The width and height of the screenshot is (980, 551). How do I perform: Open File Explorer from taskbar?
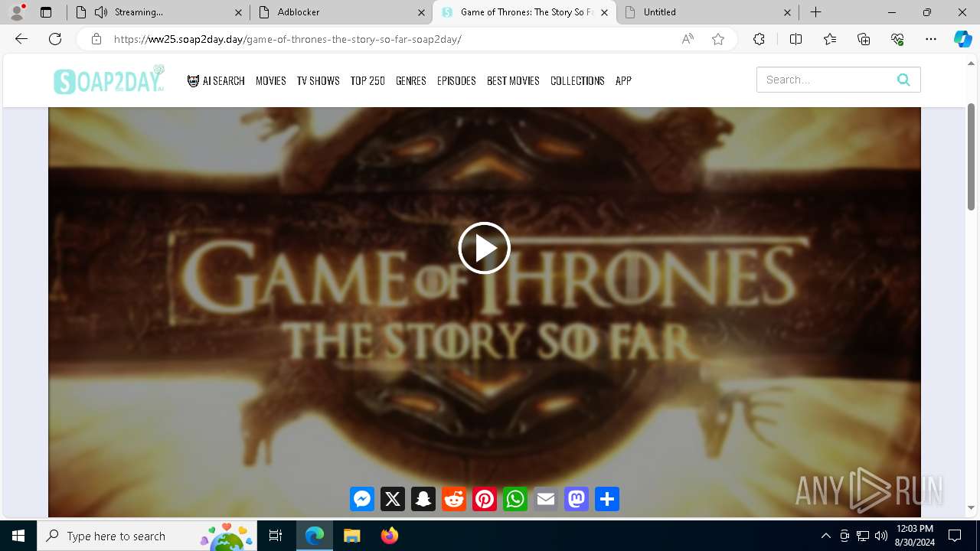[351, 536]
